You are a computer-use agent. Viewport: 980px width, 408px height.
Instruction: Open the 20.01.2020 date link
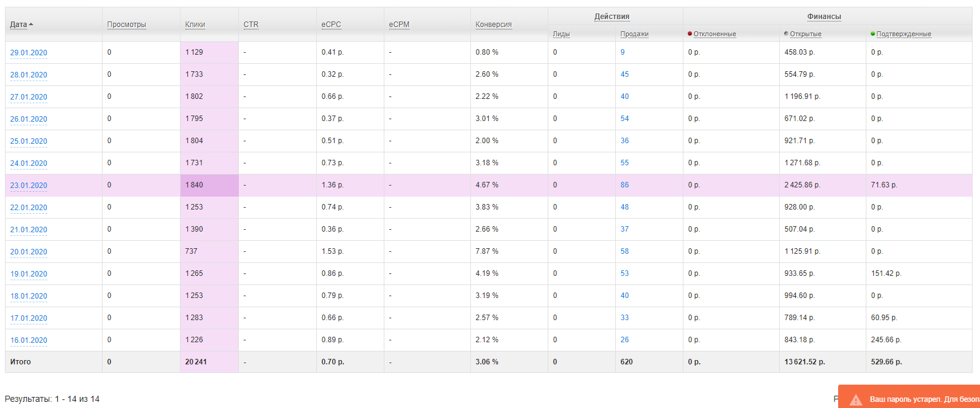[x=28, y=252]
